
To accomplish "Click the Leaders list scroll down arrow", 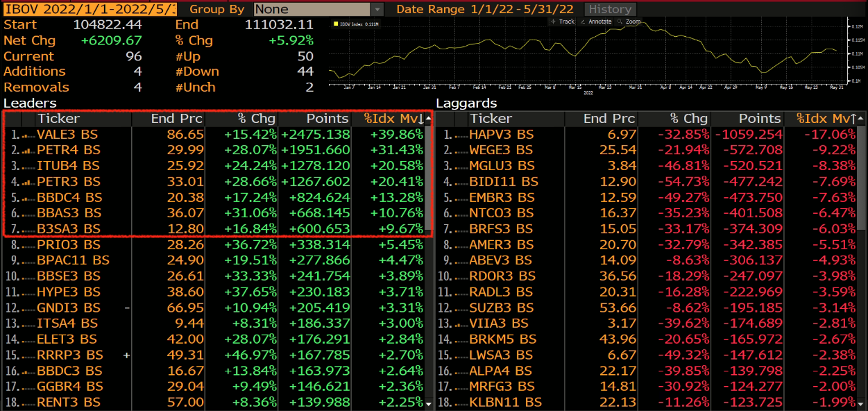I will click(x=429, y=403).
